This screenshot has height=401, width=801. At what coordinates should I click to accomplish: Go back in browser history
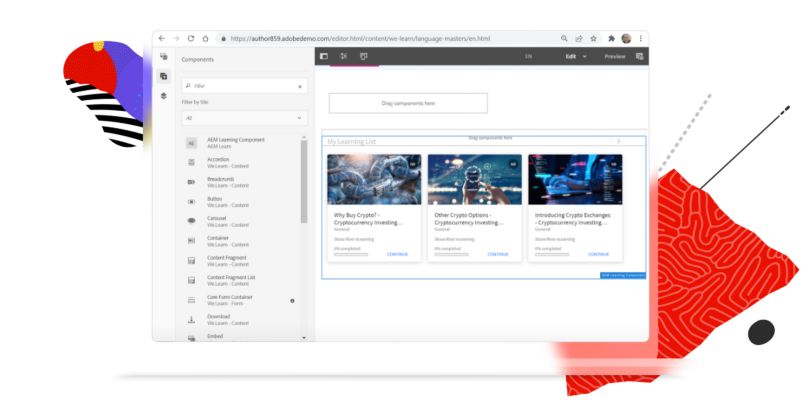click(162, 38)
